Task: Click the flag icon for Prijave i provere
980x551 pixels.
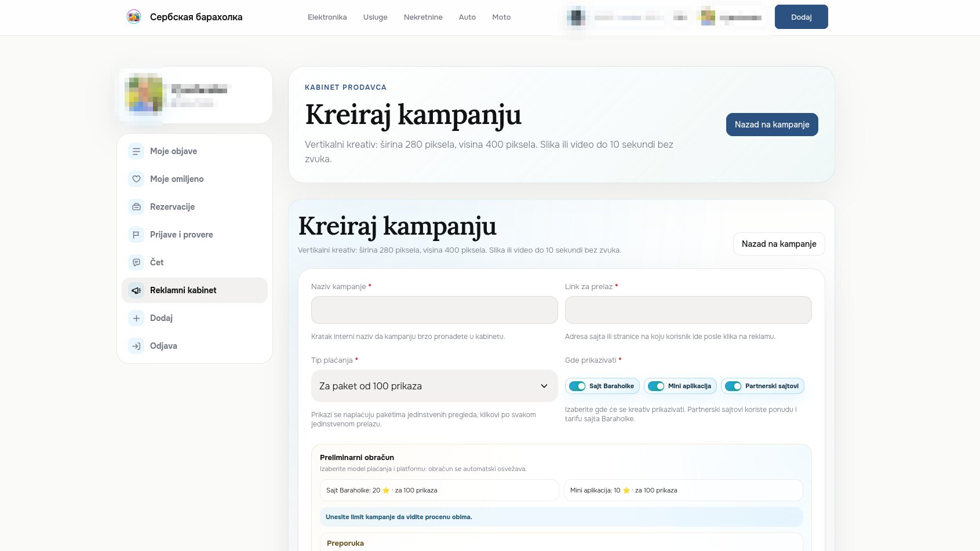Action: (136, 235)
